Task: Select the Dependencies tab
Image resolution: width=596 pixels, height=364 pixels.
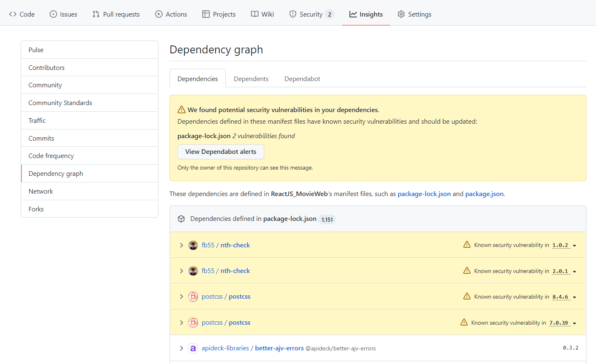Action: (x=198, y=79)
